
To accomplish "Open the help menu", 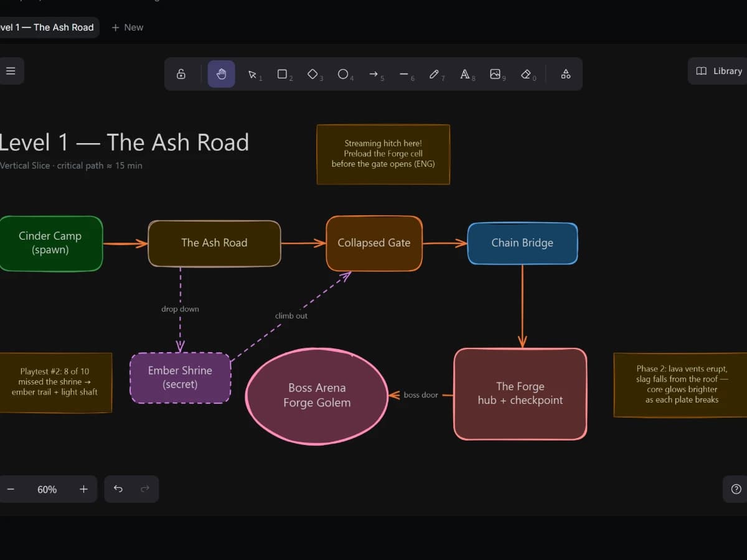I will tap(736, 489).
